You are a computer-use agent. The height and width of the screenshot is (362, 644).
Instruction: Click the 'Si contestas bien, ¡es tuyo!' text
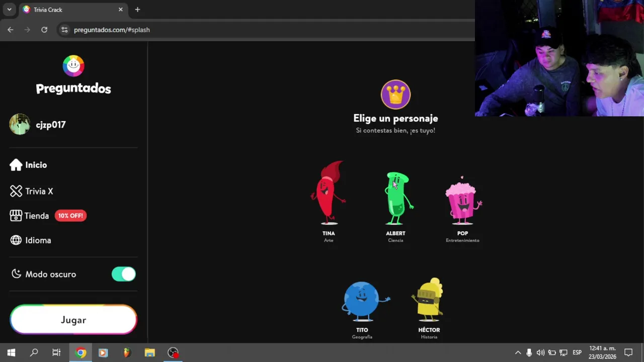[395, 130]
